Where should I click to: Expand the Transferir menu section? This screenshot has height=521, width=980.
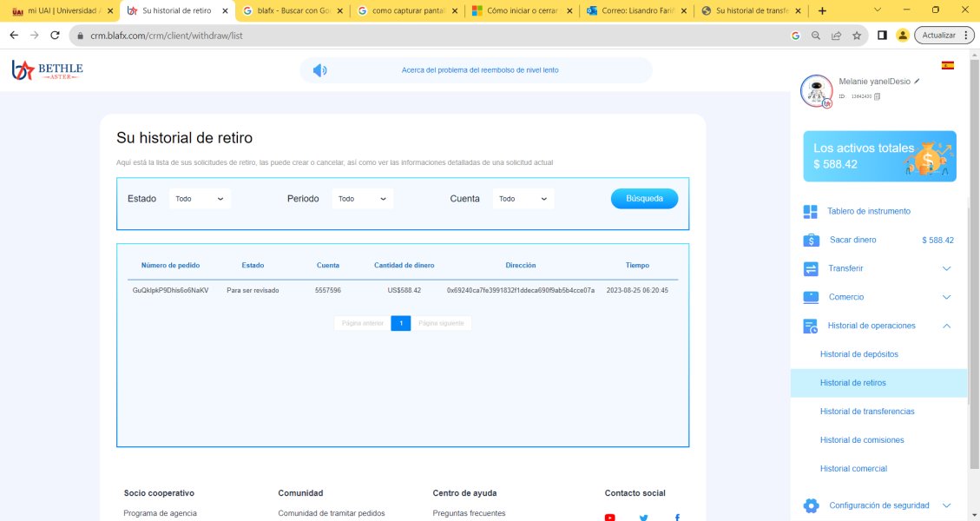click(946, 269)
